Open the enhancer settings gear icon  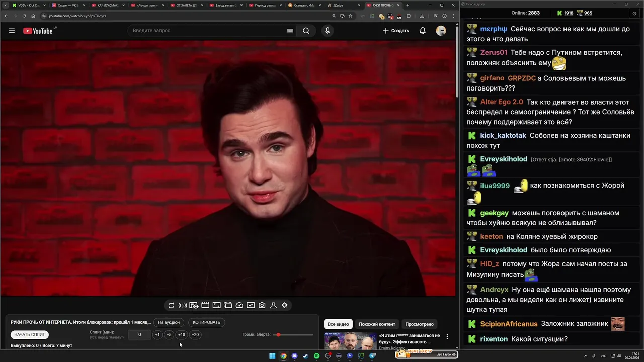coord(285,305)
